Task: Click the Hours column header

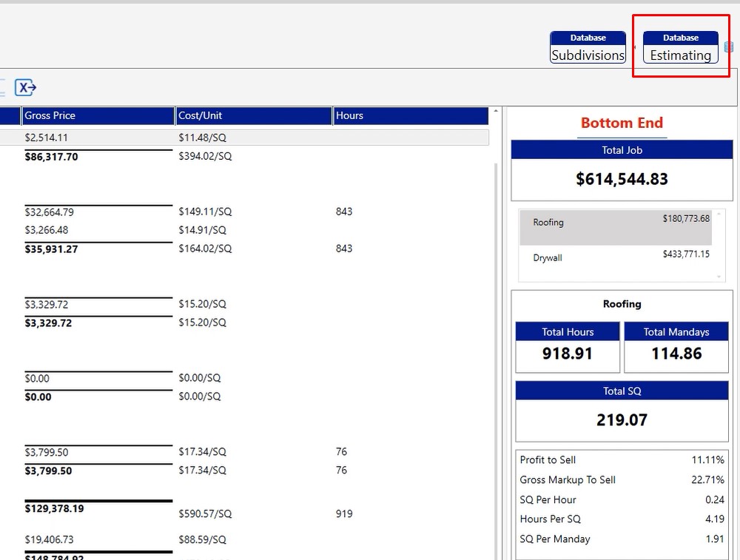Action: 410,116
